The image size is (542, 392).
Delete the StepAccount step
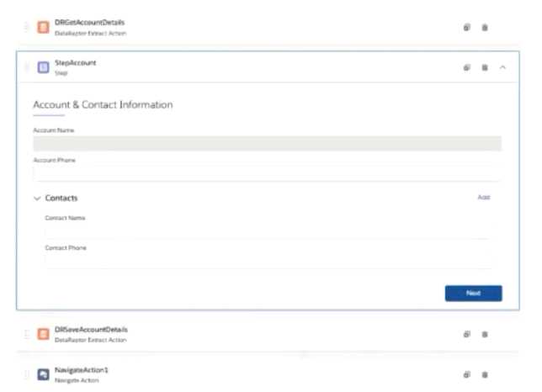485,67
